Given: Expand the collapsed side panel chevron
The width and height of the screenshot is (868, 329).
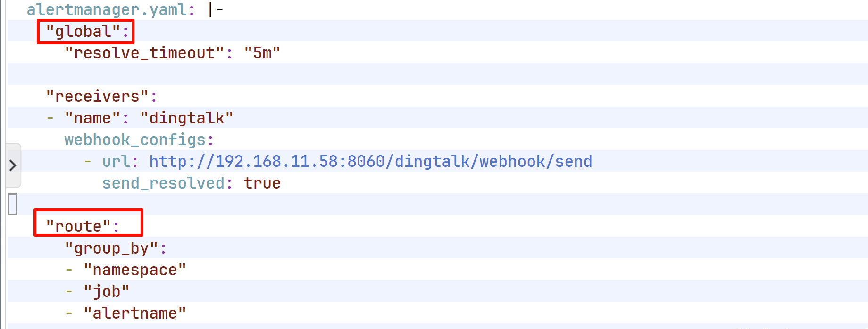Looking at the screenshot, I should 13,165.
